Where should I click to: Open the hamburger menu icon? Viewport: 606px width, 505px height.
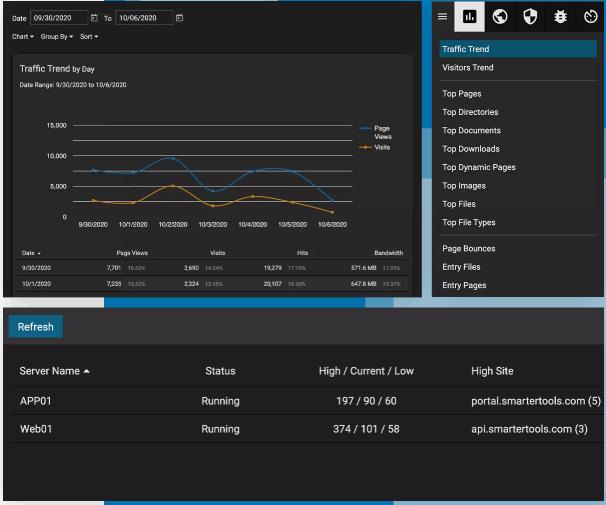[x=443, y=17]
